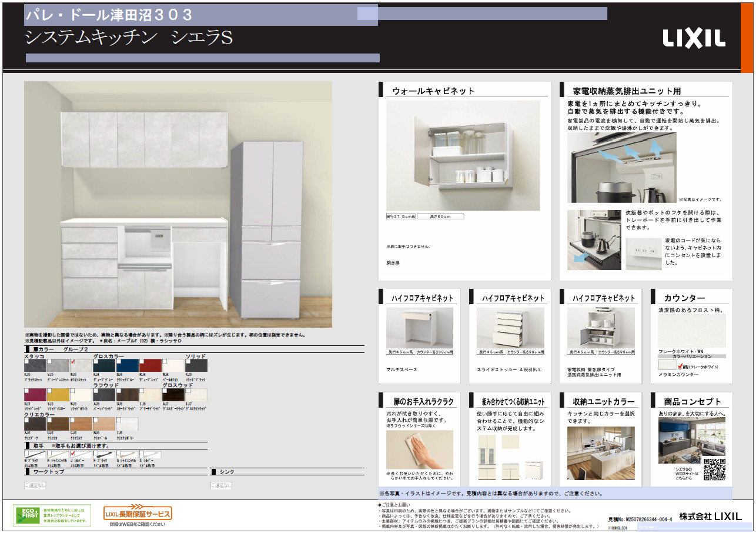Check the KJ5 ブラックスタッコ color checkbox

(27, 362)
